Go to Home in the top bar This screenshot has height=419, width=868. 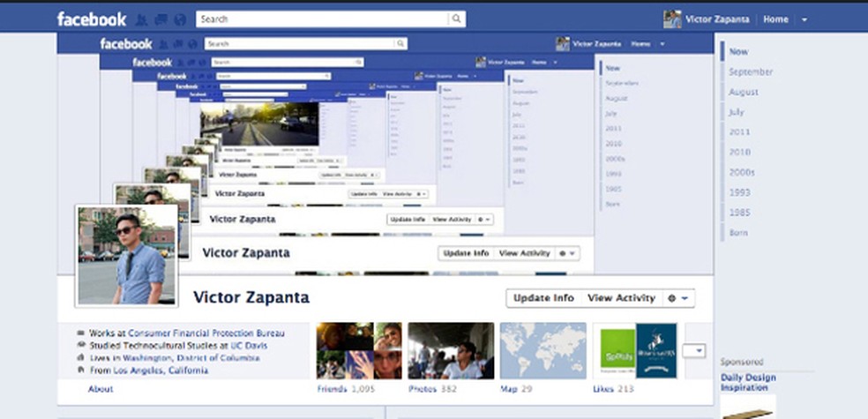(775, 19)
